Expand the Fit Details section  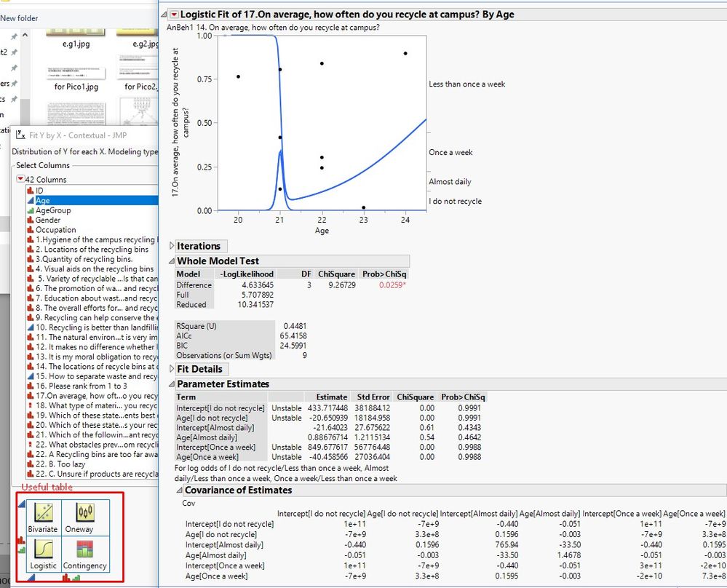[x=172, y=369]
